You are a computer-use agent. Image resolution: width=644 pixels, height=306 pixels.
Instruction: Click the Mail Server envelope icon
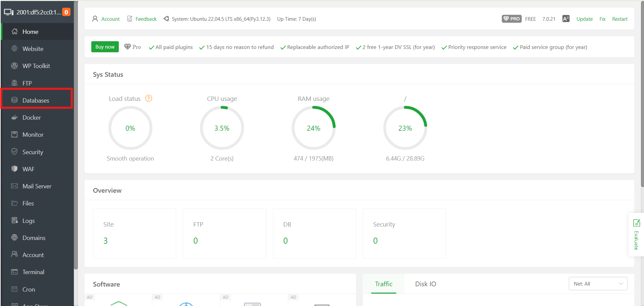(x=14, y=186)
